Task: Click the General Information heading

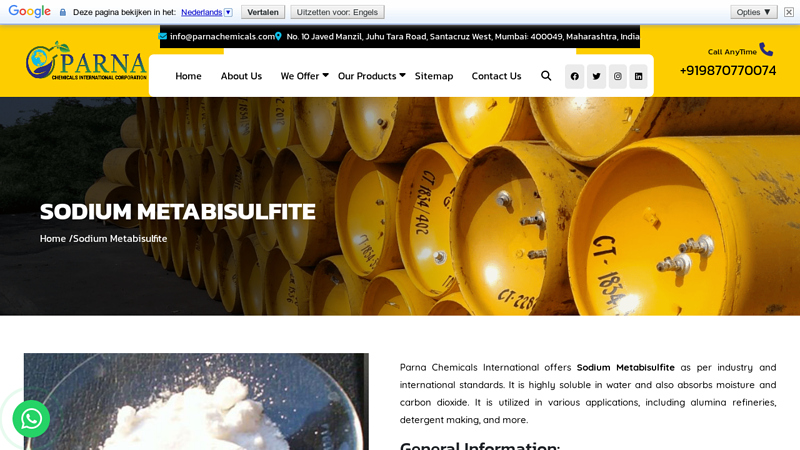Action: coord(480,445)
